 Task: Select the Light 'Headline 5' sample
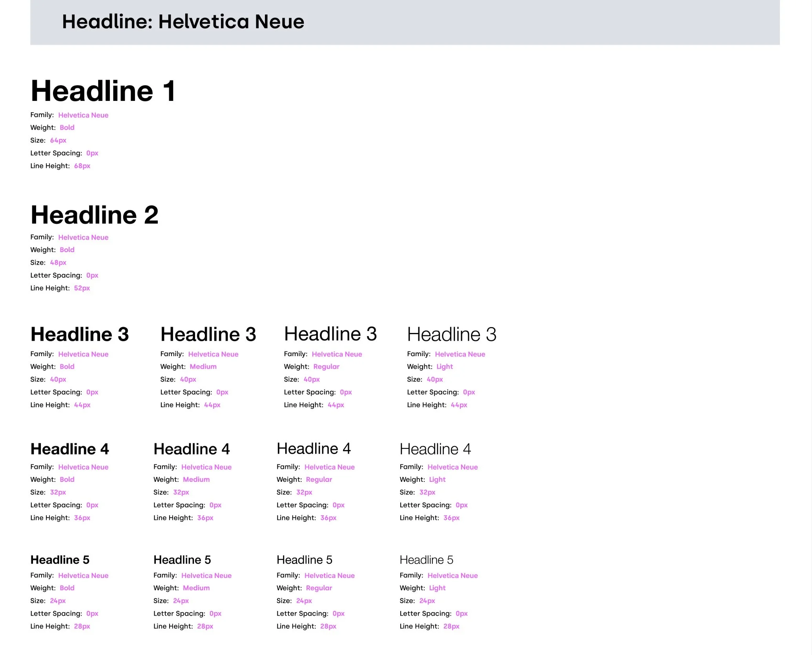point(426,560)
